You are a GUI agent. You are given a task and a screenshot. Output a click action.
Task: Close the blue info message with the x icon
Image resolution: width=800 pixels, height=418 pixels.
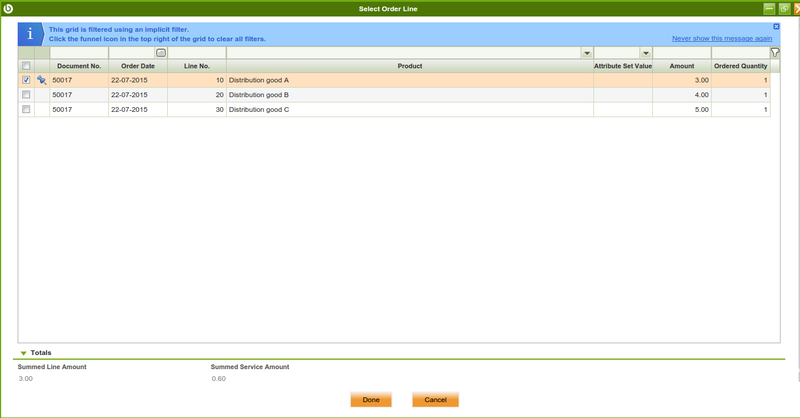[776, 27]
